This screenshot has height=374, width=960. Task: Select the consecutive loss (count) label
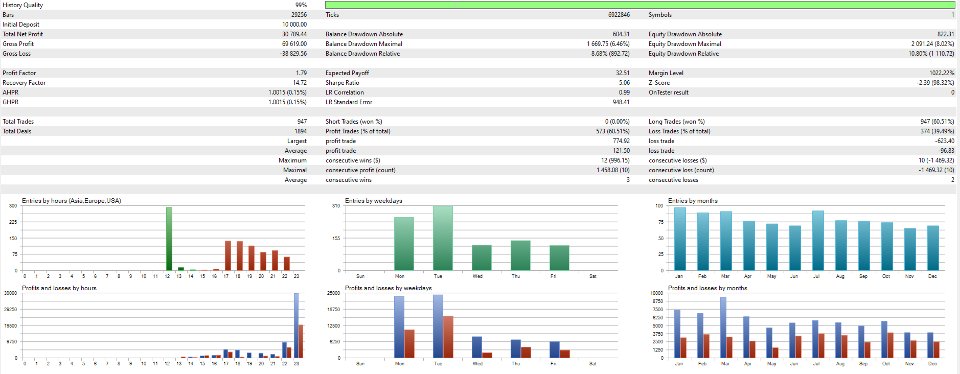[x=681, y=171]
